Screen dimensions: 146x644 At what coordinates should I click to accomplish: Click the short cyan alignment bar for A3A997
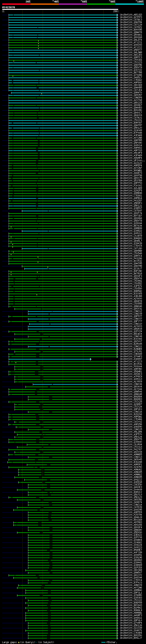coord(50,359)
